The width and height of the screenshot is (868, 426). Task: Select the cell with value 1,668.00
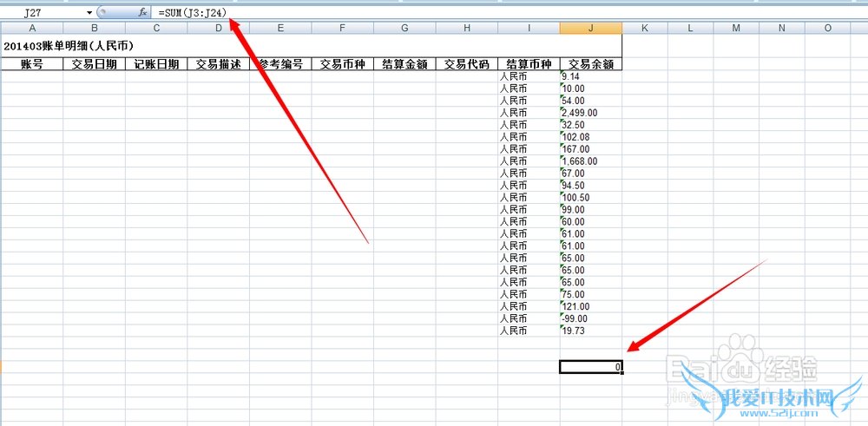point(590,161)
